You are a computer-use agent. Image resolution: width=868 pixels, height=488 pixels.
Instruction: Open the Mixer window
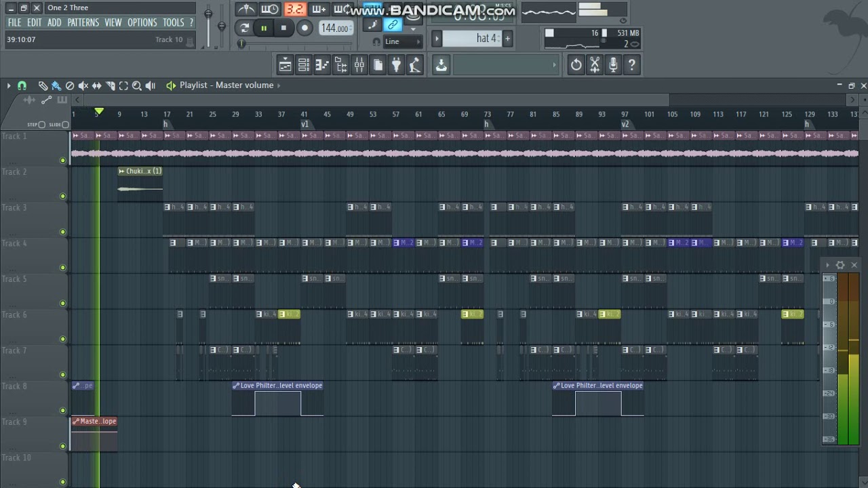(x=359, y=65)
